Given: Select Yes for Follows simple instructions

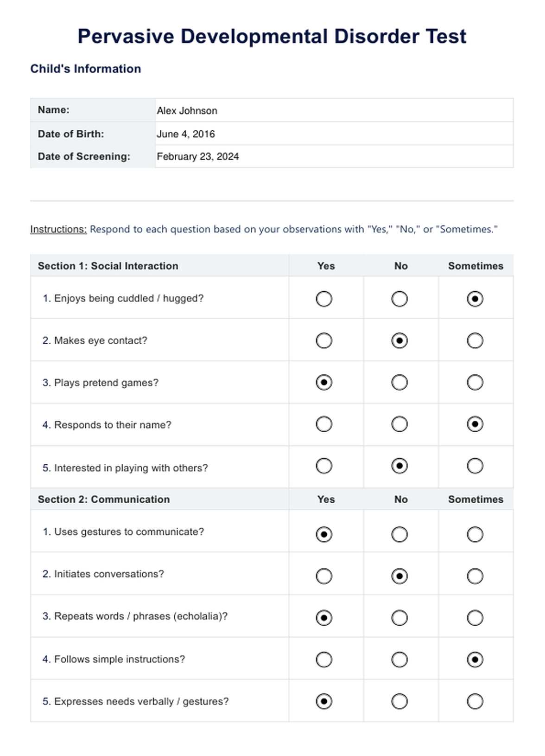Looking at the screenshot, I should pyautogui.click(x=324, y=660).
